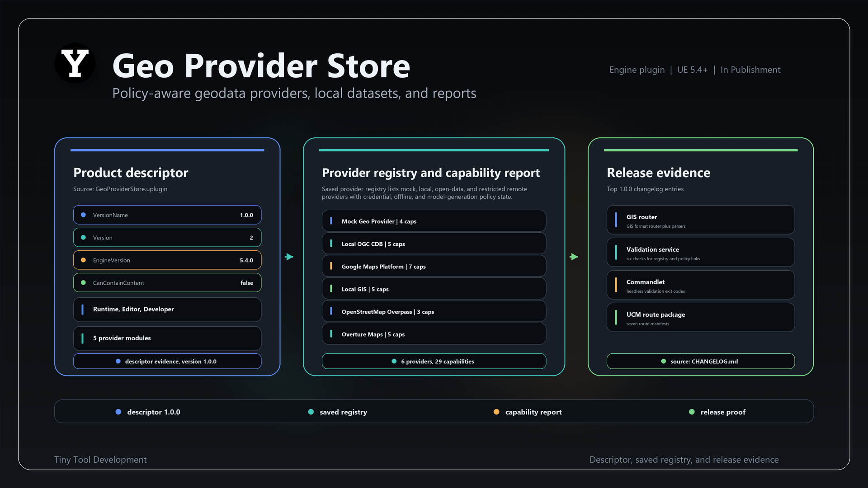Open the Overture Maps entry
This screenshot has width=868, height=488.
(434, 334)
